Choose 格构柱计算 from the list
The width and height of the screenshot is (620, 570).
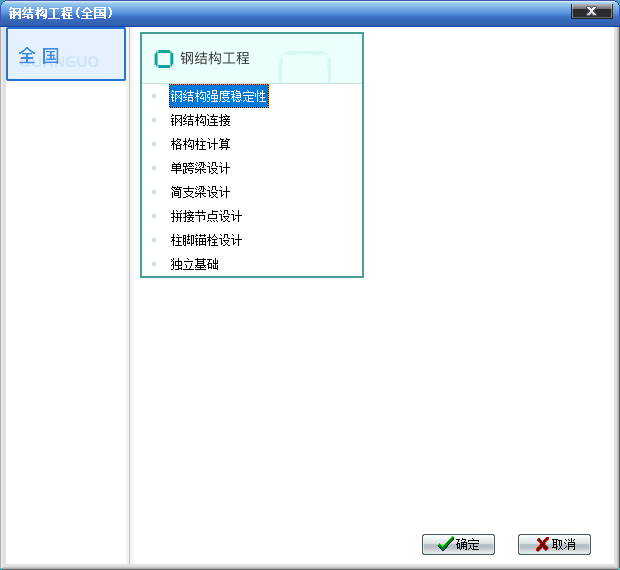pos(200,144)
